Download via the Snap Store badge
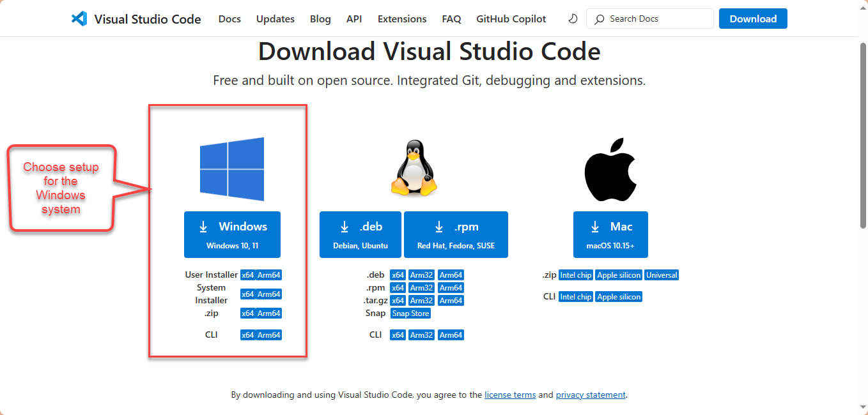The width and height of the screenshot is (868, 415). pyautogui.click(x=410, y=313)
